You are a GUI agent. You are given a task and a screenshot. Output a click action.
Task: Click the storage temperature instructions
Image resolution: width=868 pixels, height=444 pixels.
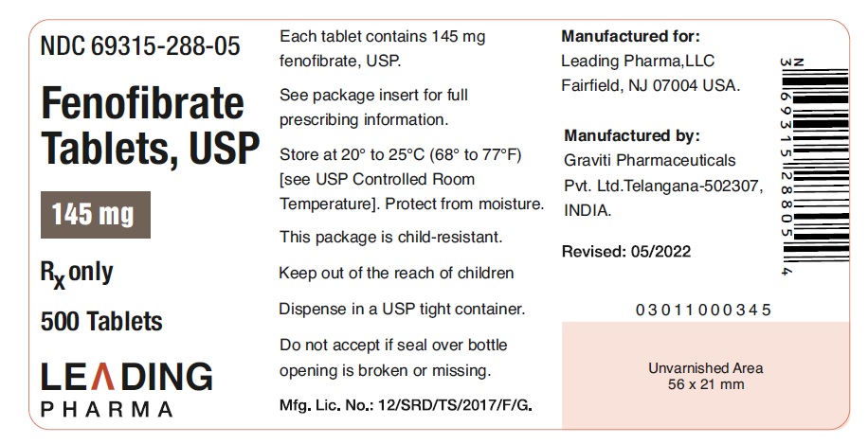pyautogui.click(x=411, y=179)
